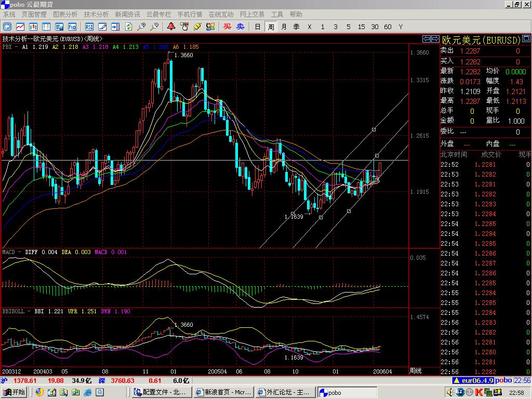
Task: Click the 开始 Start button
Action: click(14, 392)
